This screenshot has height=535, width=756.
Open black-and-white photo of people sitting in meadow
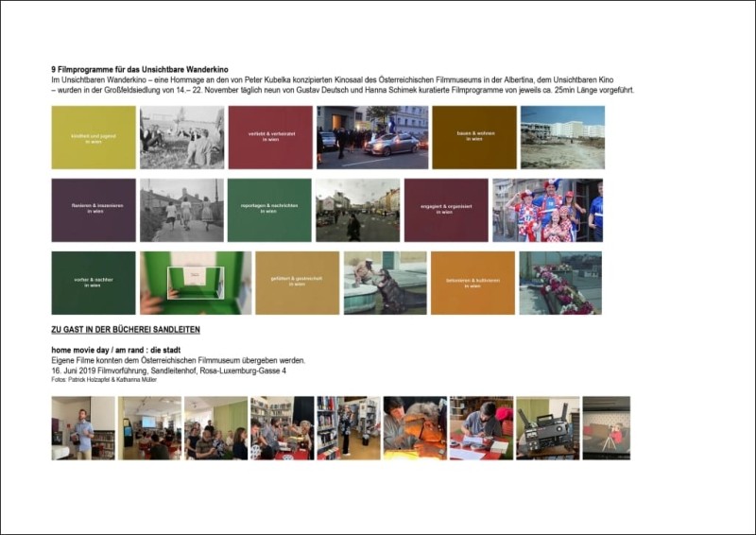click(182, 137)
